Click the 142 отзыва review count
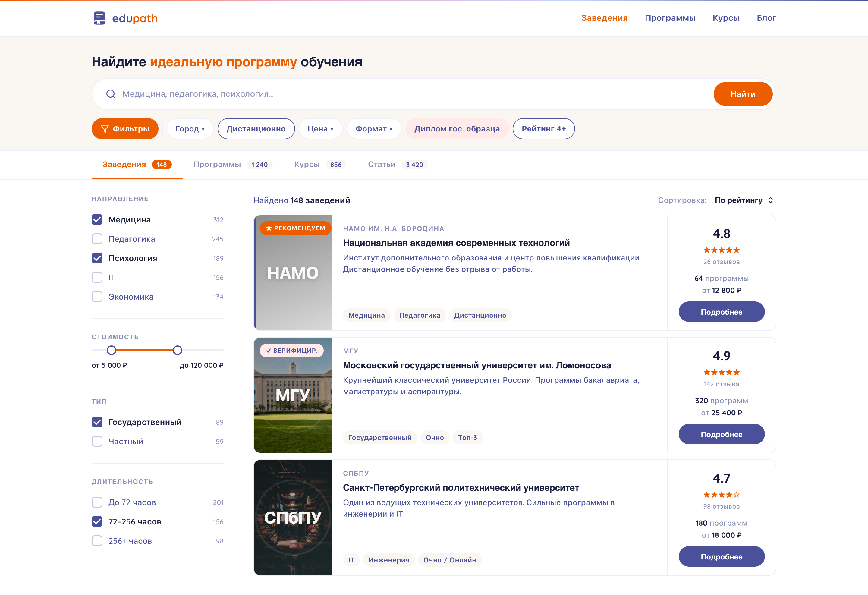This screenshot has width=868, height=595. [x=721, y=384]
